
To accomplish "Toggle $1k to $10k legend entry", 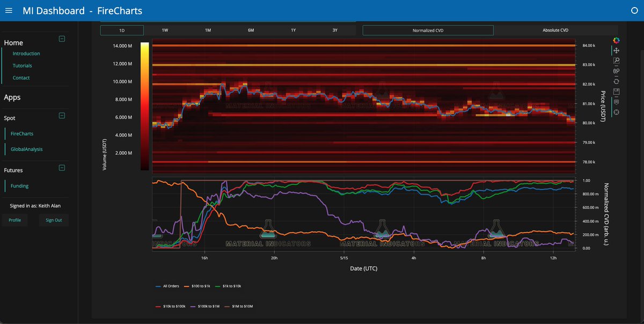I will 228,286.
